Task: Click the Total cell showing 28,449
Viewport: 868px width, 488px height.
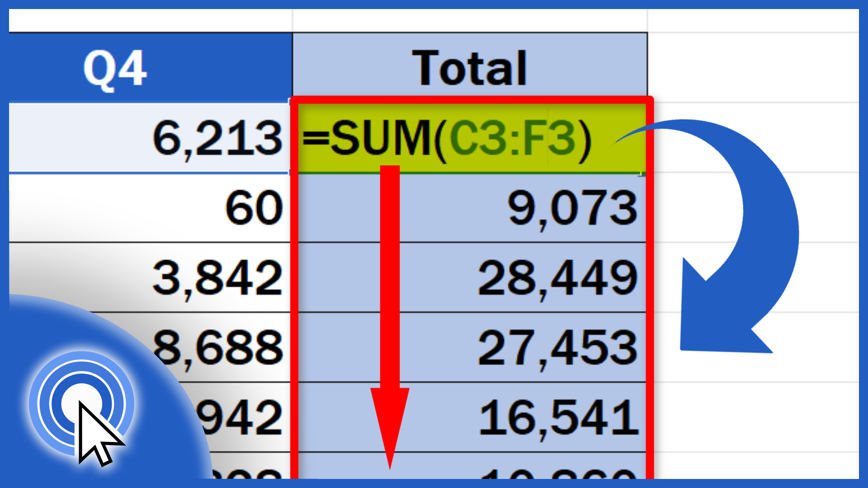Action: coord(470,278)
